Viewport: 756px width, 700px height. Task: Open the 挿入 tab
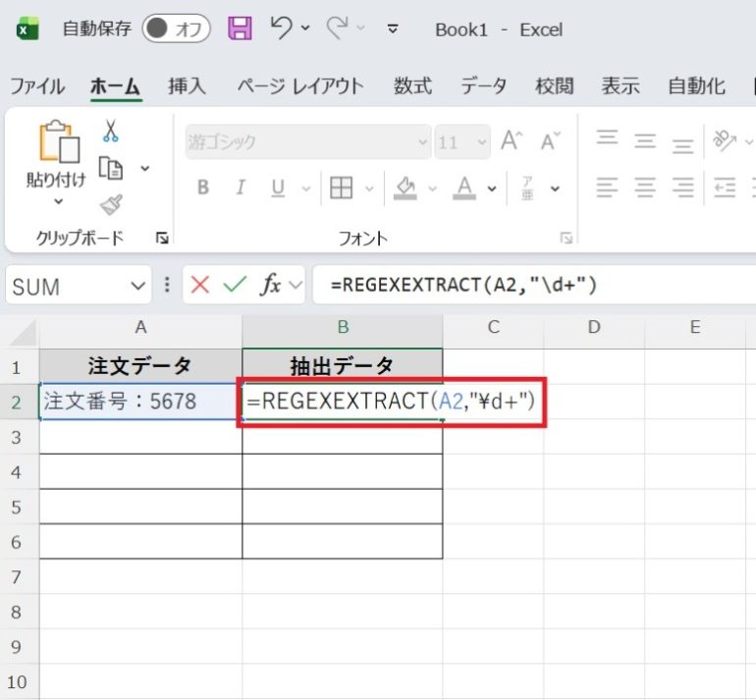click(x=188, y=86)
